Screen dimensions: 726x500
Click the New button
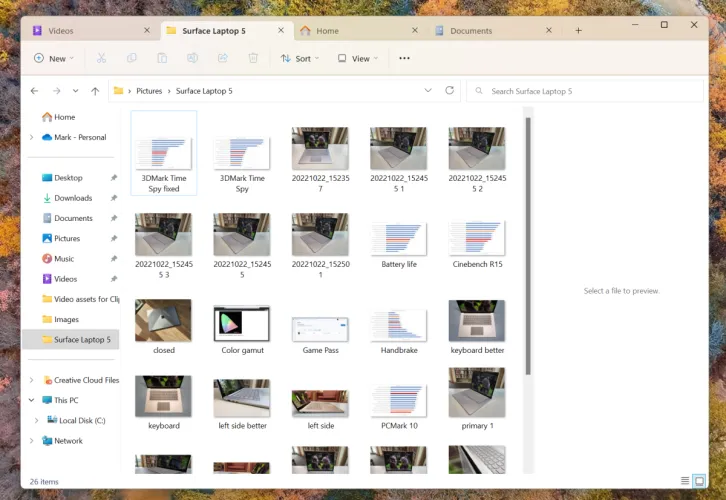(52, 59)
